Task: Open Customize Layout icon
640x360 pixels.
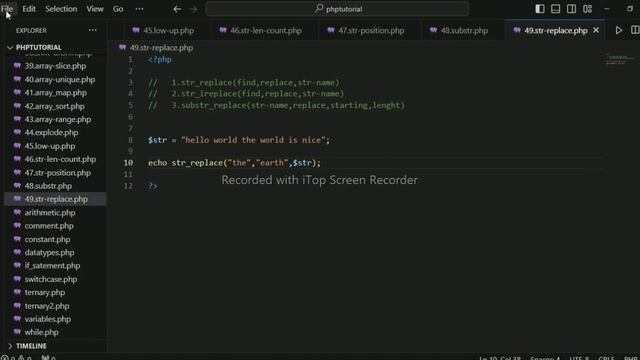Action: click(587, 9)
